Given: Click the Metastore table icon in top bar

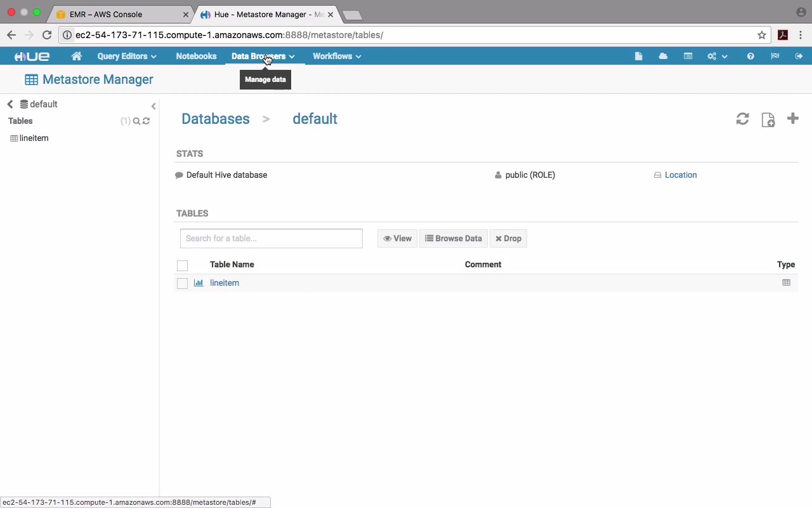Looking at the screenshot, I should pyautogui.click(x=688, y=57).
